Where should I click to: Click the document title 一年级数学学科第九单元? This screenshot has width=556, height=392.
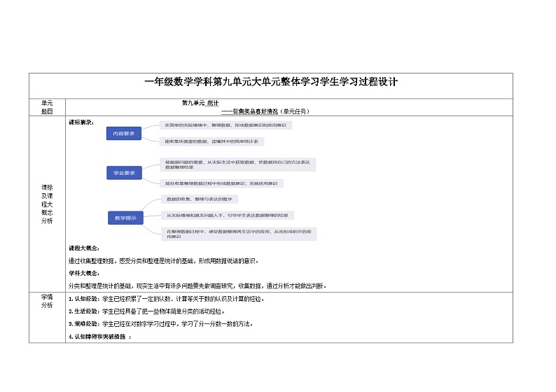point(271,82)
